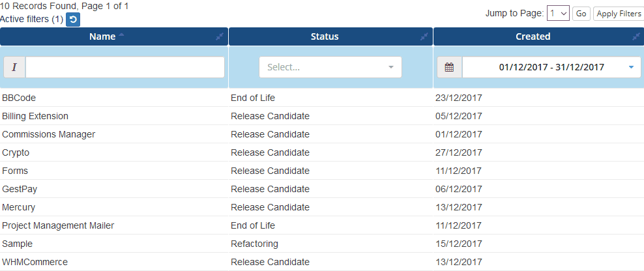Focus the Name filter text field
The width and height of the screenshot is (644, 271).
125,67
